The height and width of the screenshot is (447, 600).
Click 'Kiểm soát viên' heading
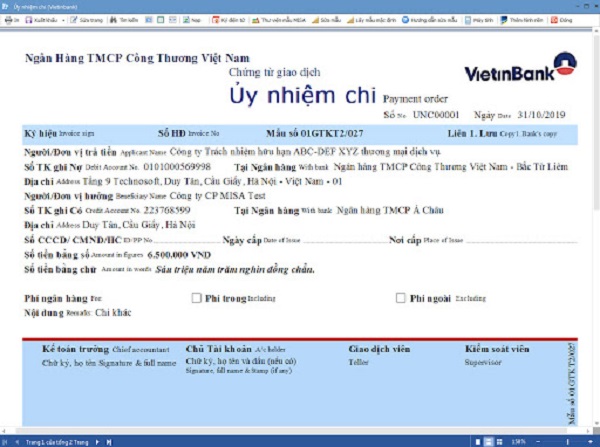pyautogui.click(x=497, y=349)
